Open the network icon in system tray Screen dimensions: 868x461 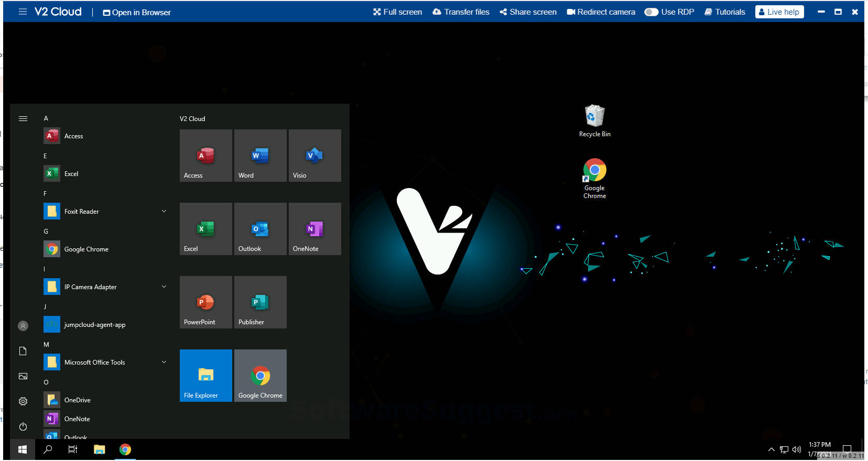784,449
